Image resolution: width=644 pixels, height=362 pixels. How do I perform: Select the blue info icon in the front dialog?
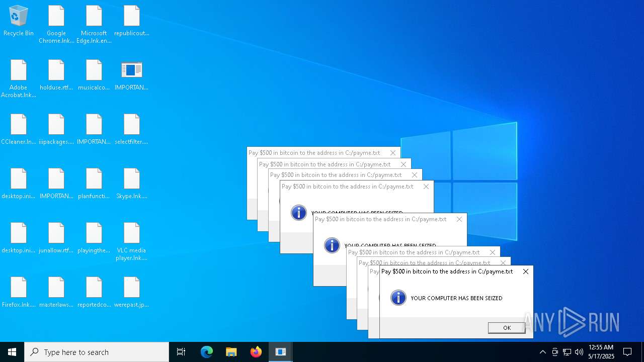tap(398, 298)
